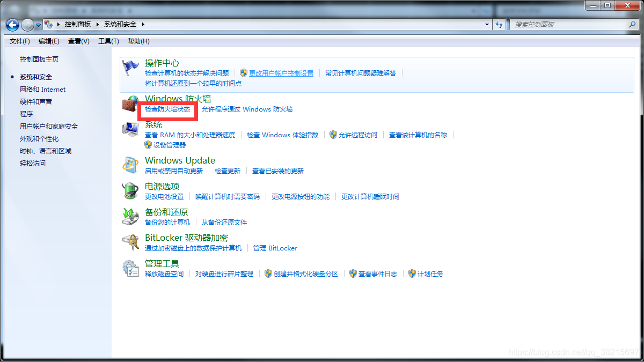The width and height of the screenshot is (644, 362).
Task: Click the search magnifier icon
Action: tap(632, 24)
